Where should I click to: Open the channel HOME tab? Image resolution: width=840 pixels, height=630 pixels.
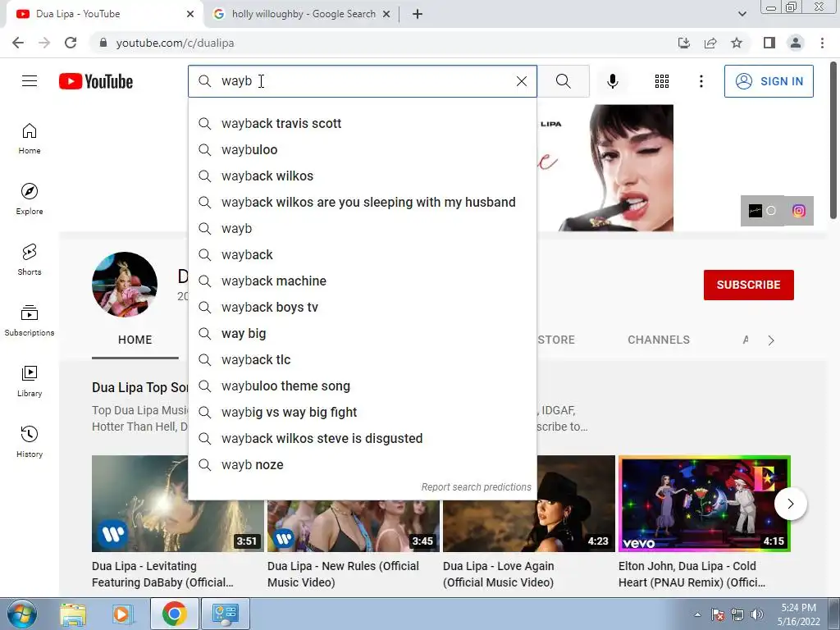click(x=135, y=340)
